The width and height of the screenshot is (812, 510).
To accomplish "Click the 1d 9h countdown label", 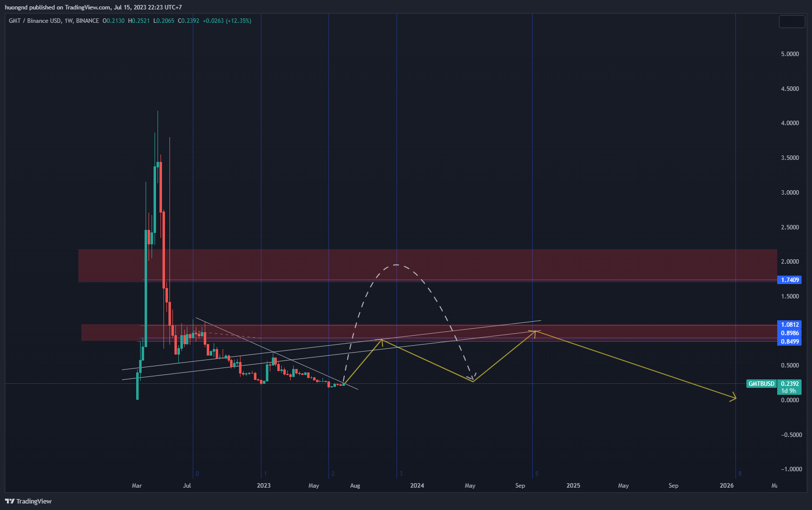I will [789, 391].
